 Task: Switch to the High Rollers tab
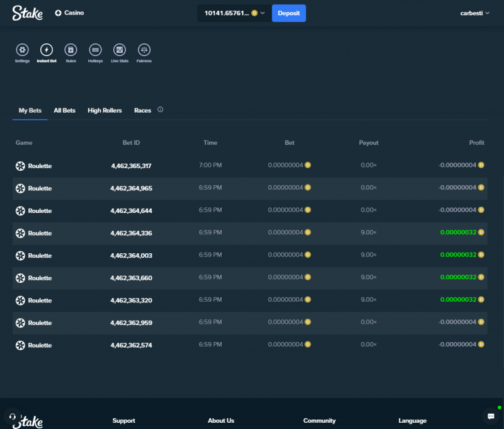point(105,110)
